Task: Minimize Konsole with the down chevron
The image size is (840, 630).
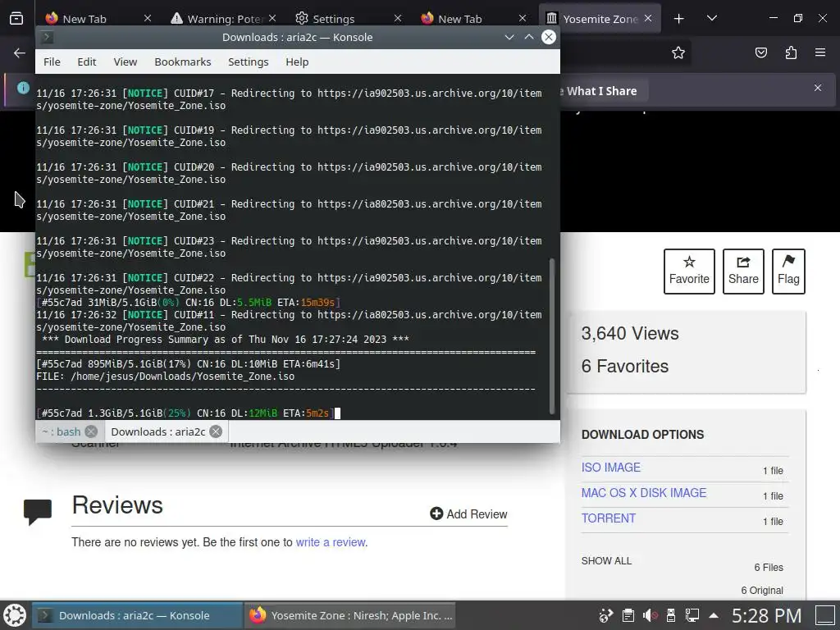Action: 509,37
